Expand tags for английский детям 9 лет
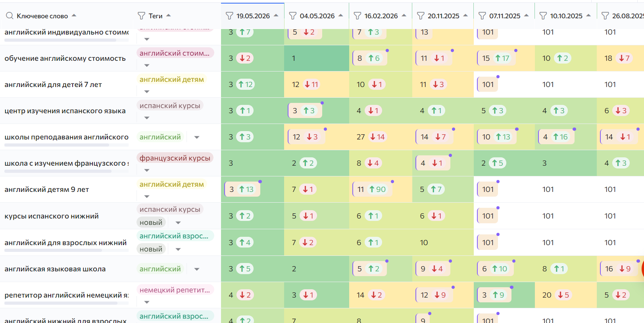Viewport: 644px width, 323px height. [x=147, y=196]
